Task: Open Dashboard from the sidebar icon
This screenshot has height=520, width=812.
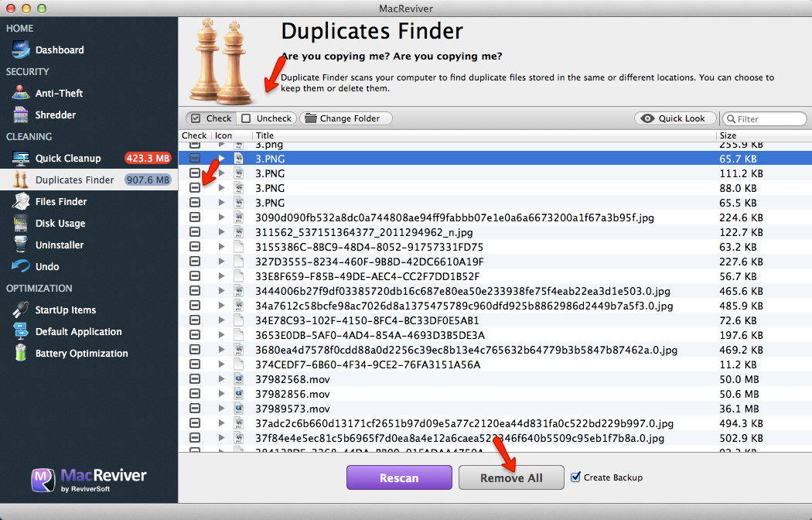Action: tap(21, 50)
